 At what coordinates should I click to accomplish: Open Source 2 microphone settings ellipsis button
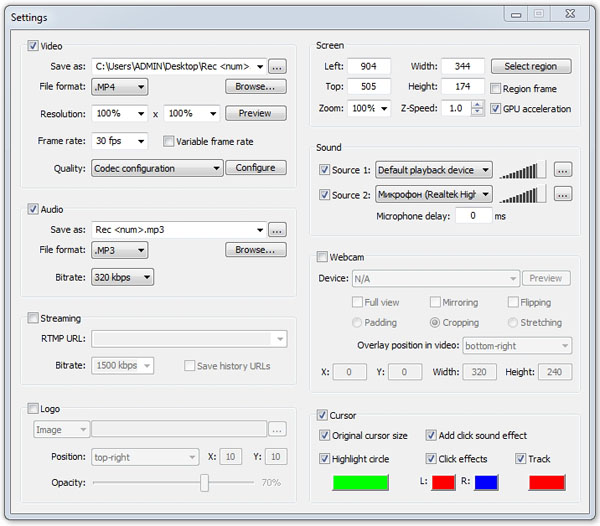(x=563, y=194)
